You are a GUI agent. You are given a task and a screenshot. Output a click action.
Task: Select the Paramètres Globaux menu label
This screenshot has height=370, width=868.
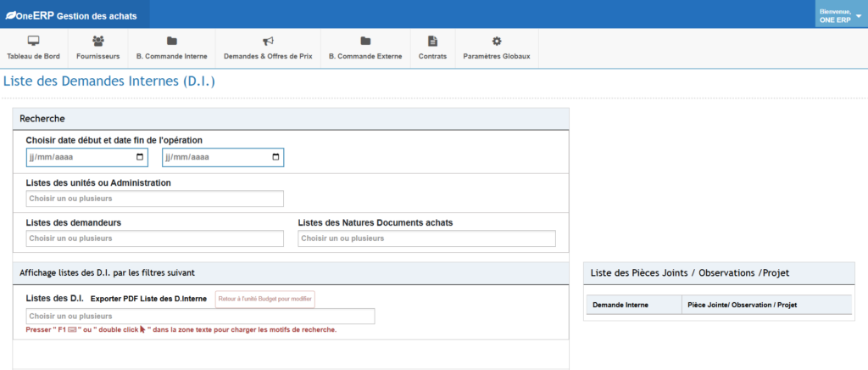click(497, 56)
